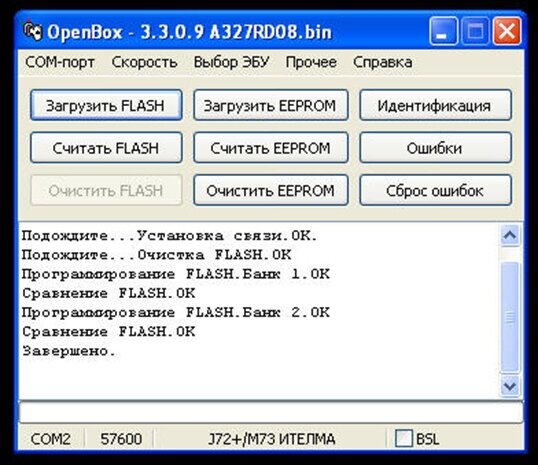Click the 57600 speed in status bar
This screenshot has width=538, height=465.
click(x=121, y=439)
